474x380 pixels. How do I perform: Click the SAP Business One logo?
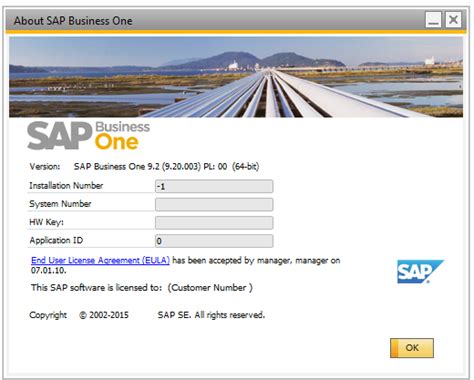click(x=89, y=136)
